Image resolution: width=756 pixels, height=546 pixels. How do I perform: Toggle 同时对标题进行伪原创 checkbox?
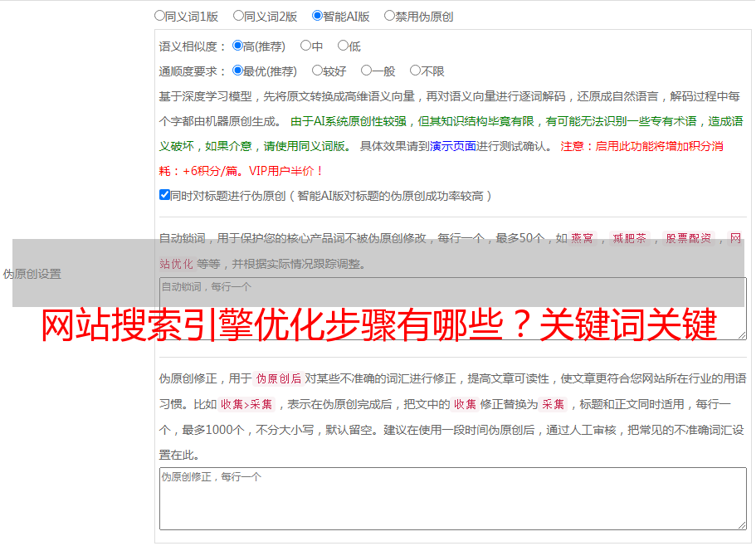(164, 195)
